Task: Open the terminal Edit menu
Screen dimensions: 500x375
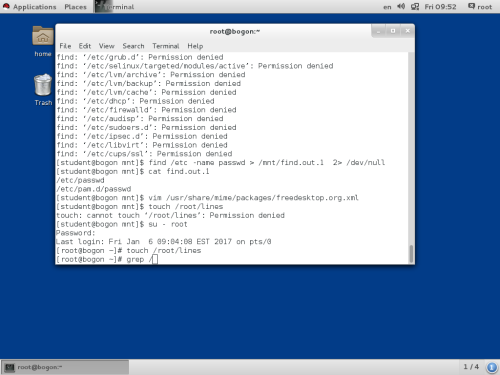Action: [85, 46]
